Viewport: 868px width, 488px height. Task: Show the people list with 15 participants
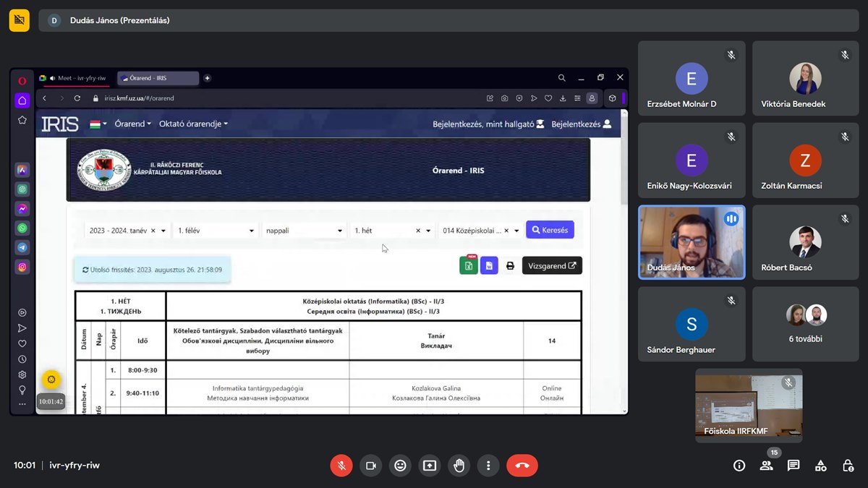[767, 466]
